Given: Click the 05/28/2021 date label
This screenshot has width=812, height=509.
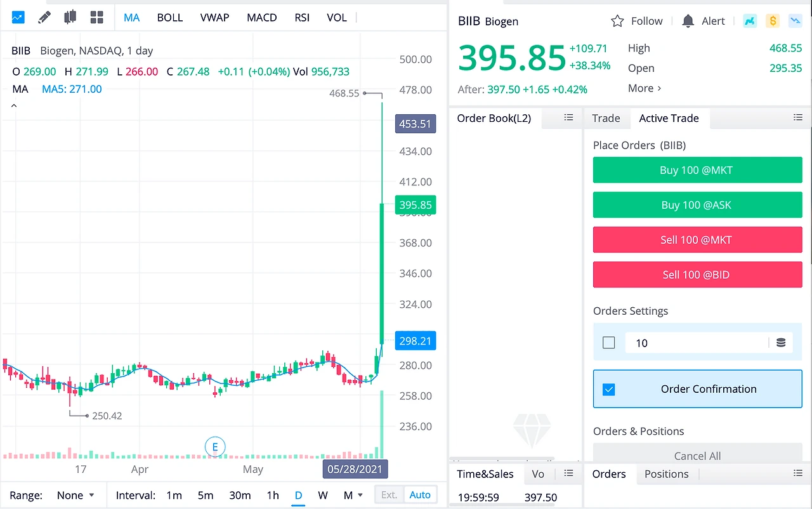Looking at the screenshot, I should click(x=355, y=470).
